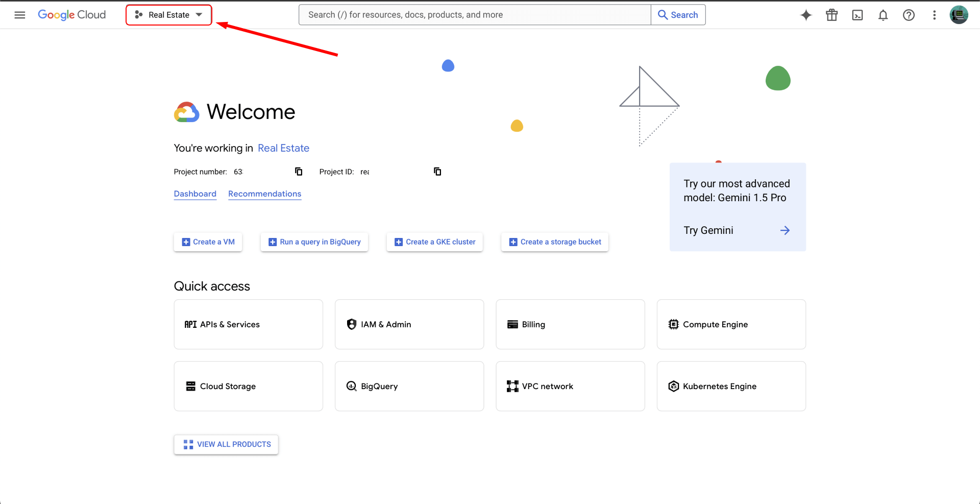Open the main navigation hamburger menu
The height and width of the screenshot is (504, 980).
pyautogui.click(x=20, y=15)
